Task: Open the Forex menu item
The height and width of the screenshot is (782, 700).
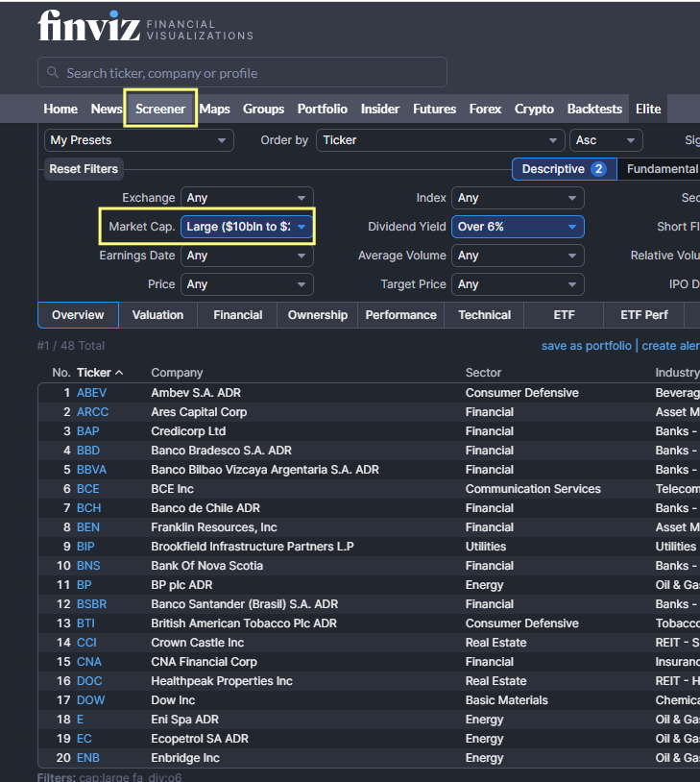Action: pyautogui.click(x=485, y=109)
